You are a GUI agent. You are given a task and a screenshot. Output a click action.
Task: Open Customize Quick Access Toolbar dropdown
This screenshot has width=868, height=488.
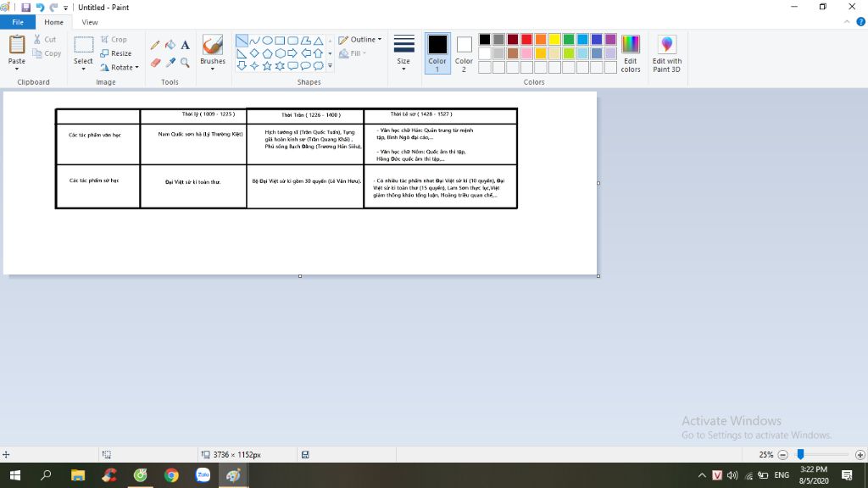coord(65,8)
